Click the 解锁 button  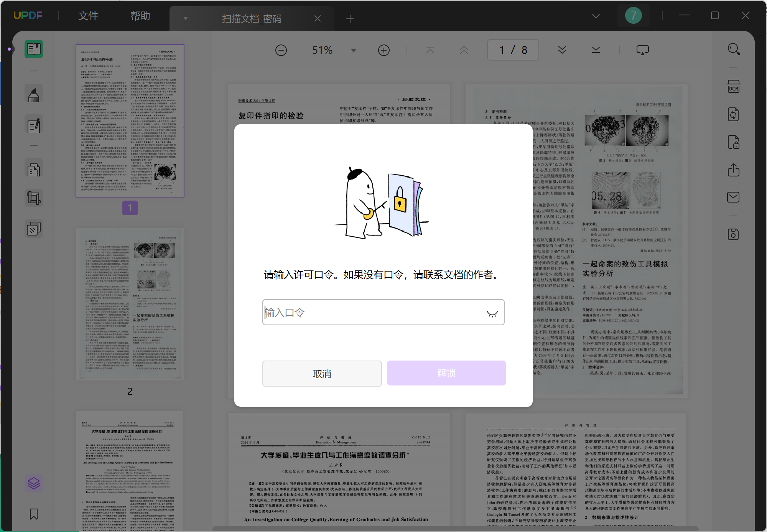446,373
